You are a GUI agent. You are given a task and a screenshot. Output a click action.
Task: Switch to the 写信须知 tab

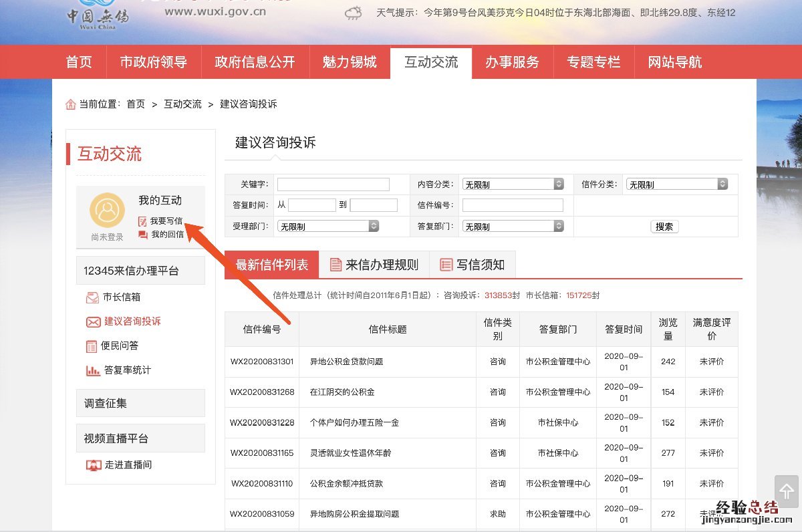point(473,265)
